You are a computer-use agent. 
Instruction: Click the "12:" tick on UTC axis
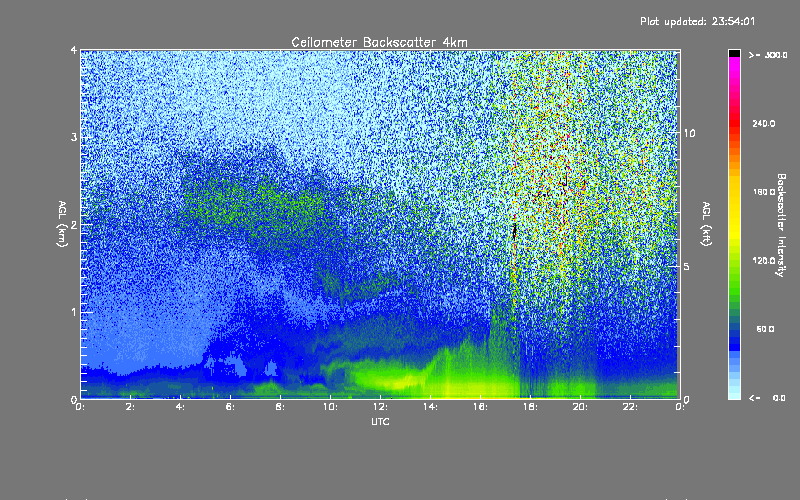[380, 407]
